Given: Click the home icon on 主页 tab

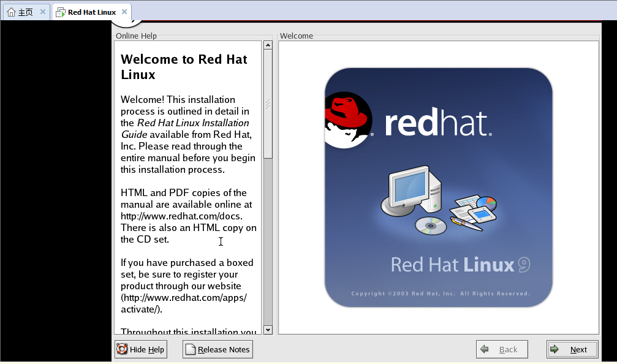Looking at the screenshot, I should click(x=12, y=12).
